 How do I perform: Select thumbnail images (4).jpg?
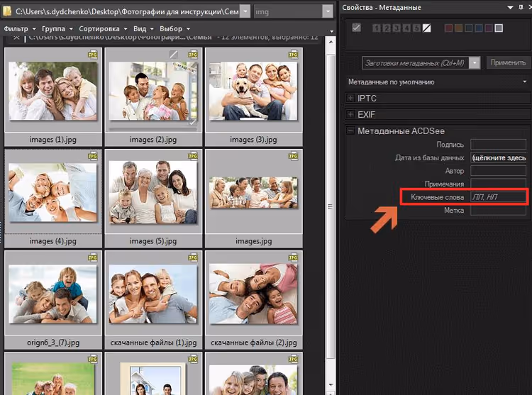coord(53,193)
